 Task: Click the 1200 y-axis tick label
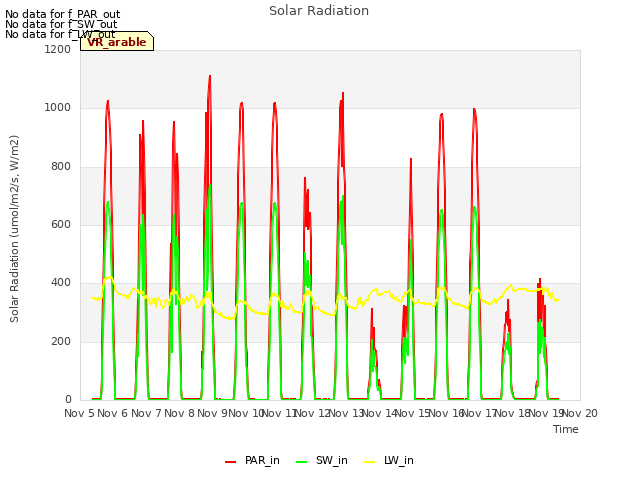(58, 49)
